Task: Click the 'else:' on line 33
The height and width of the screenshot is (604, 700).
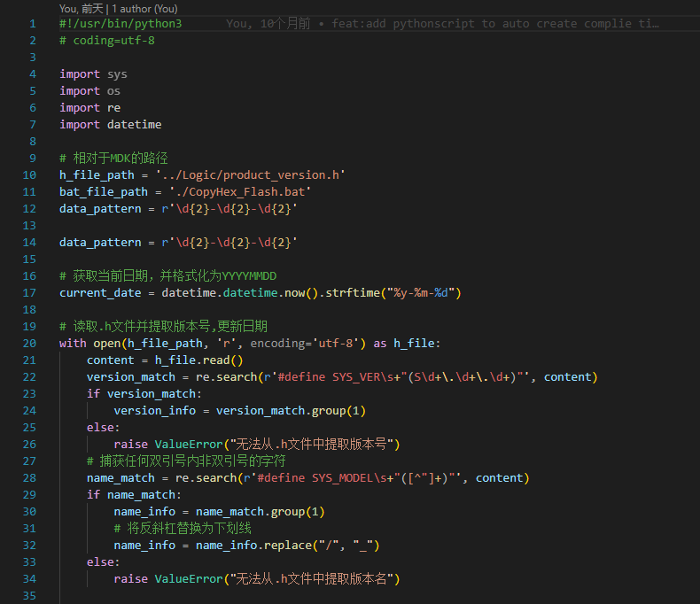Action: 103,562
